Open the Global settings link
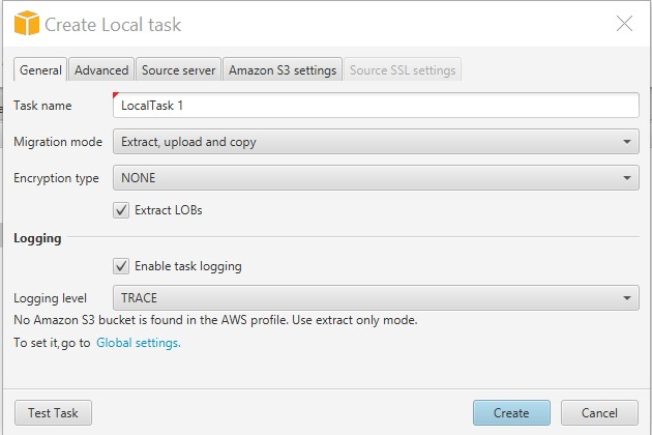The image size is (652, 435). (x=138, y=343)
